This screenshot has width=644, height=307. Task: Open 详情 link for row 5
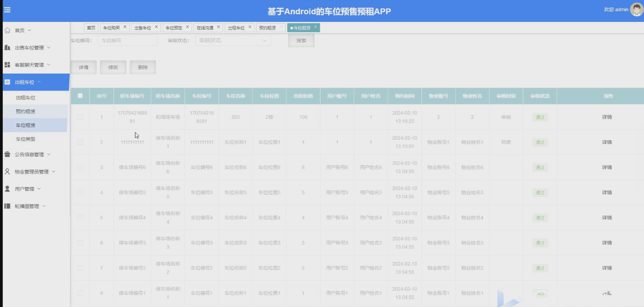(606, 218)
